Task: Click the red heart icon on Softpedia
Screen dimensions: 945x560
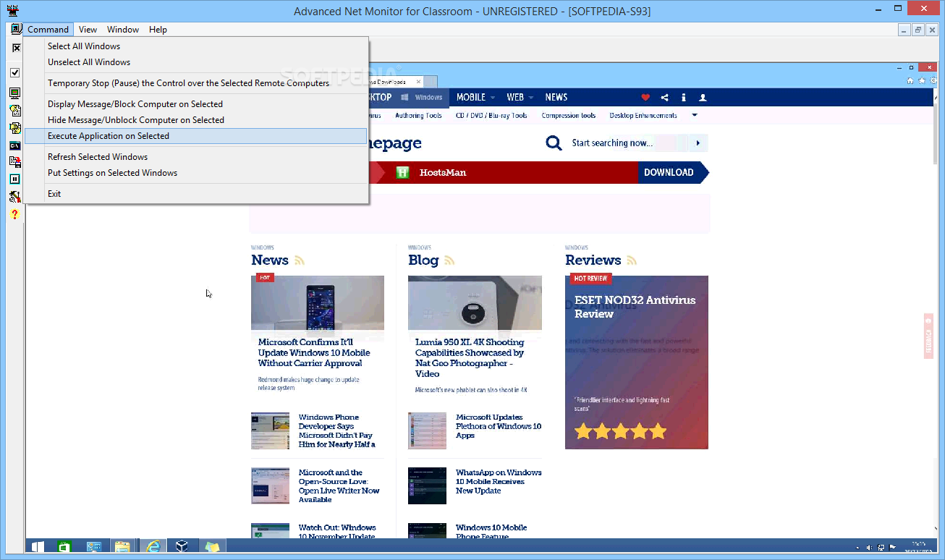Action: 646,98
